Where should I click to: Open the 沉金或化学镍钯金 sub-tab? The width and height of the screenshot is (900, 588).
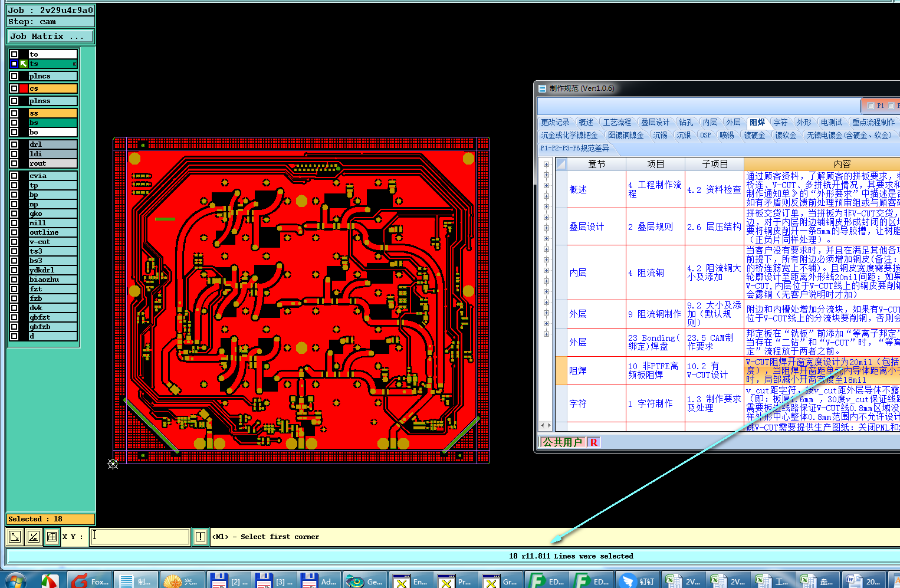pyautogui.click(x=570, y=135)
